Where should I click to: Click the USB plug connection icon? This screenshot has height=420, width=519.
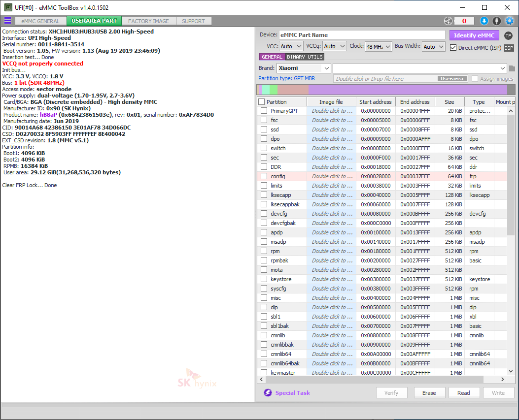pyautogui.click(x=496, y=21)
